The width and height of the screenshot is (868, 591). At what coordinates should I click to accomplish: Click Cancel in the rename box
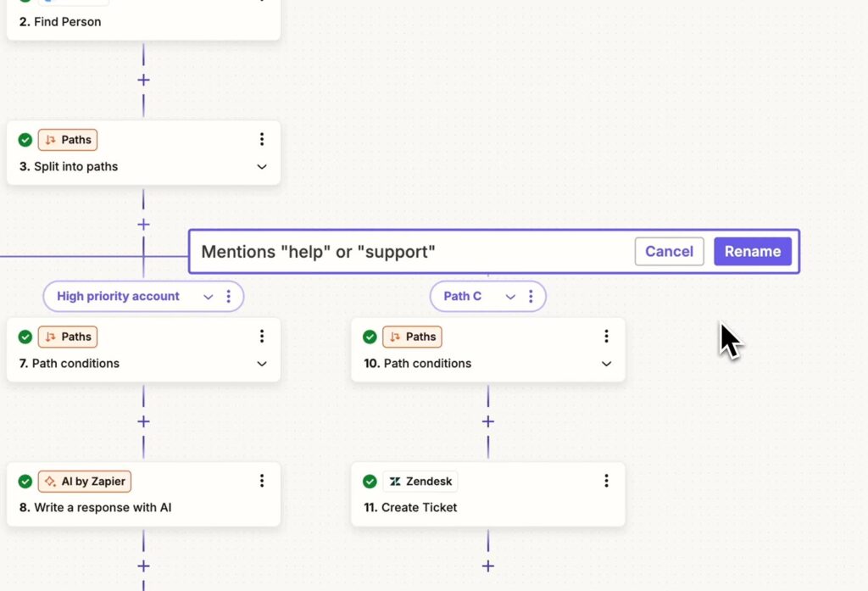(x=670, y=252)
